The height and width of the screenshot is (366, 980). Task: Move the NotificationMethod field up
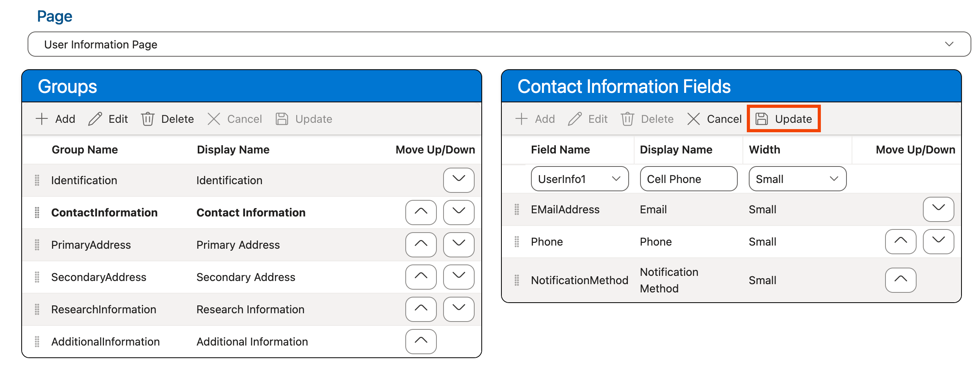coord(901,280)
